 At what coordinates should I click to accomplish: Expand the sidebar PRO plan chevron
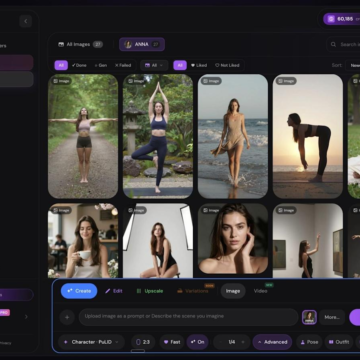click(x=26, y=317)
